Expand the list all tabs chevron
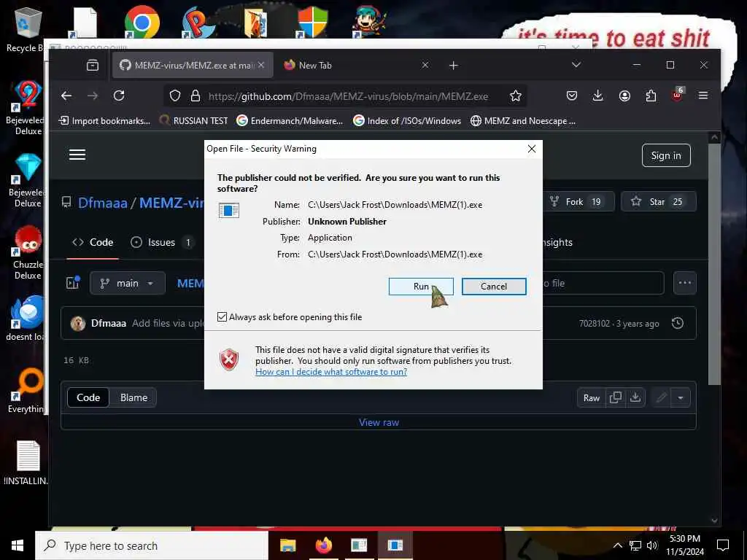 (x=576, y=65)
